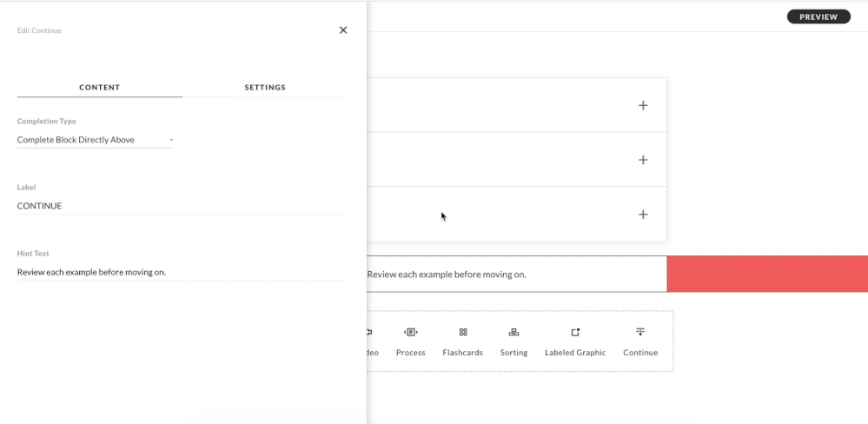Click the Label input field containing CONTINUE
868x424 pixels.
[x=182, y=206]
